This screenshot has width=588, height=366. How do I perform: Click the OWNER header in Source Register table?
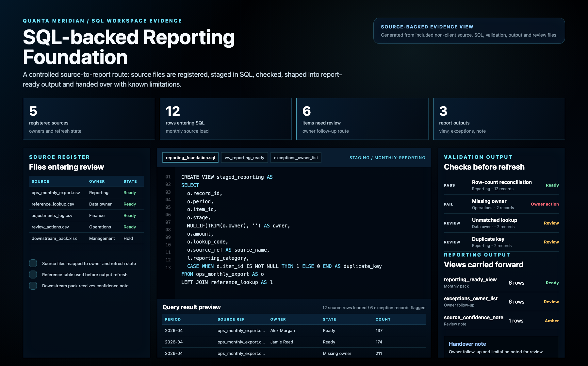pos(97,181)
